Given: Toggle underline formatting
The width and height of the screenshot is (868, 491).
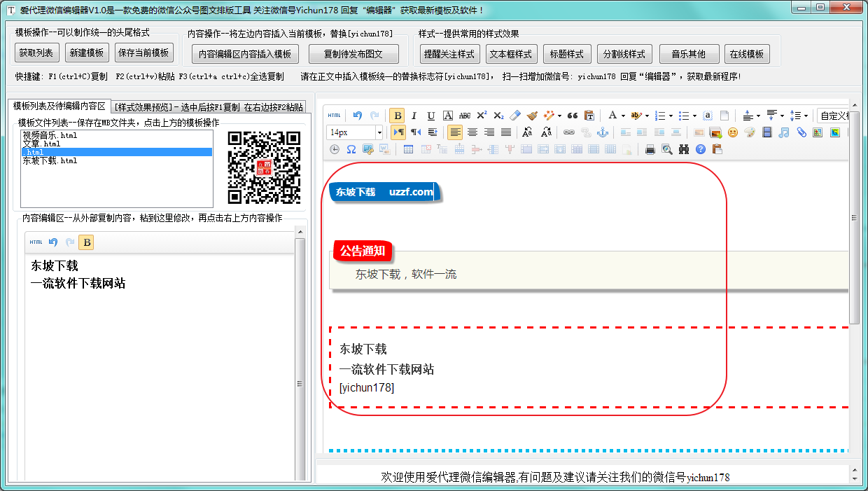Looking at the screenshot, I should (x=431, y=116).
